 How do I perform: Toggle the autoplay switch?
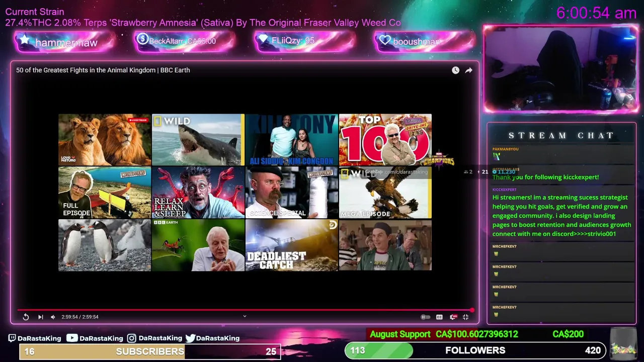[x=425, y=317]
